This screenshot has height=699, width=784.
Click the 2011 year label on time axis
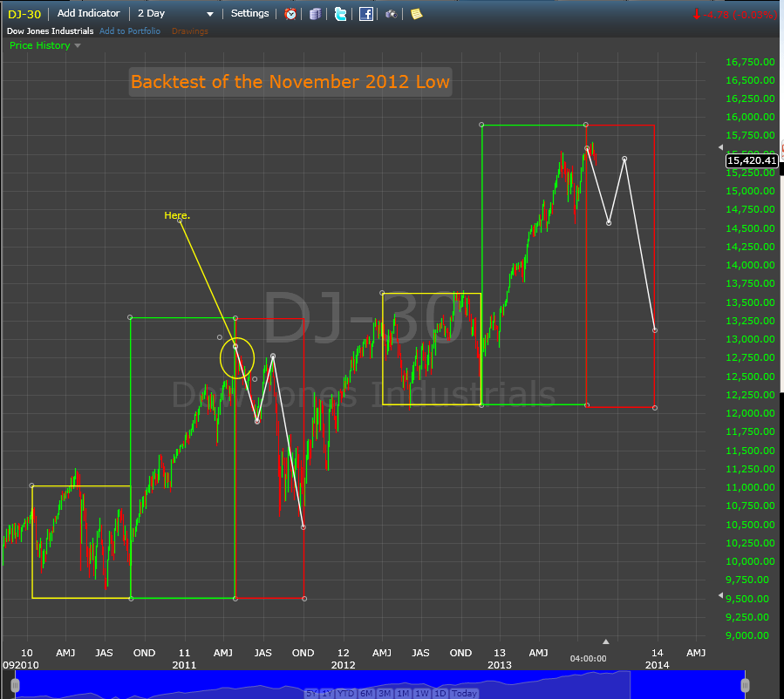[184, 665]
